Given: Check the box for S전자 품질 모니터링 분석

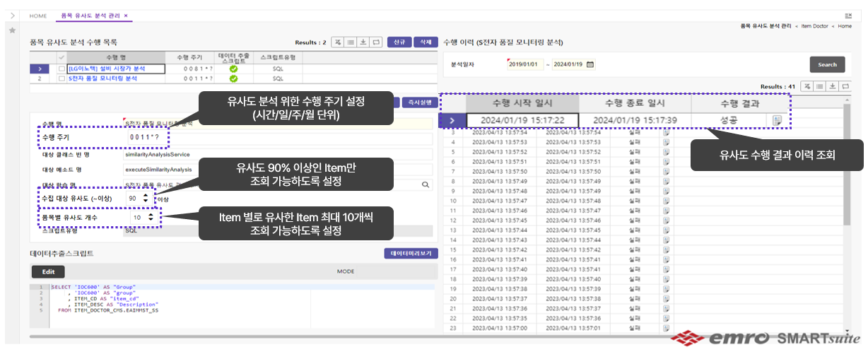Looking at the screenshot, I should click(63, 78).
